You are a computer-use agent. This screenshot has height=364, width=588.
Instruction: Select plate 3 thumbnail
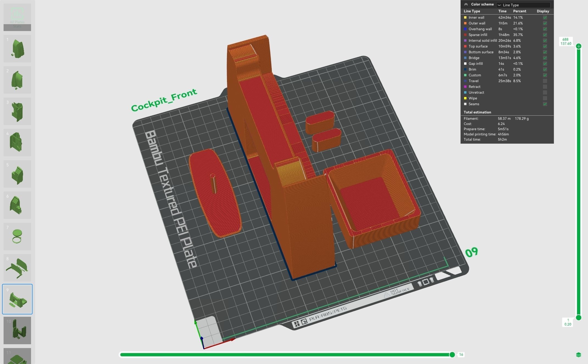tap(17, 111)
